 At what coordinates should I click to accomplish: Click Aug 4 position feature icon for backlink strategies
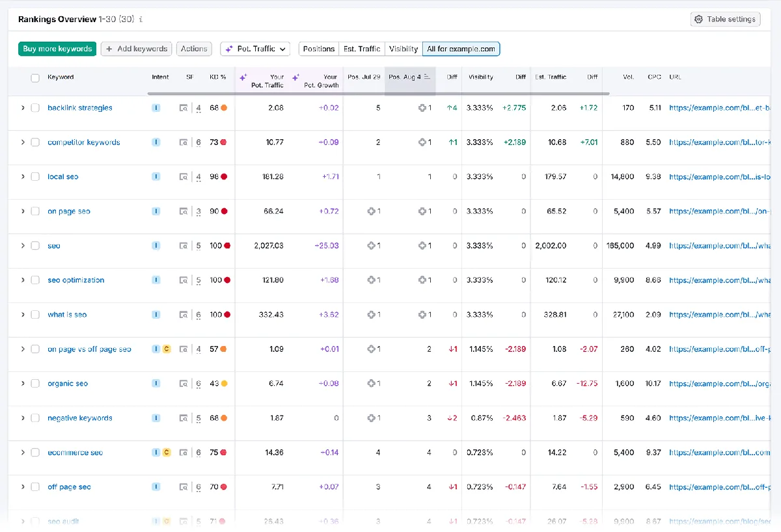point(422,108)
